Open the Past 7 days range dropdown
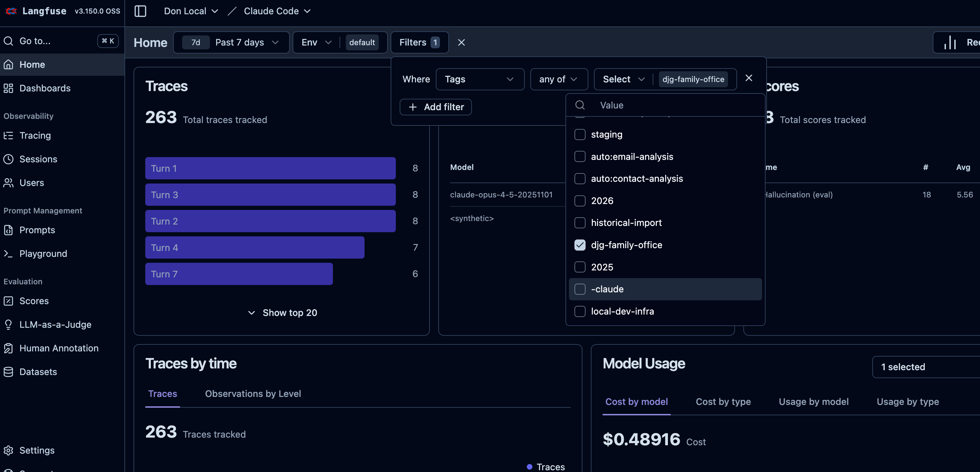 click(x=246, y=42)
